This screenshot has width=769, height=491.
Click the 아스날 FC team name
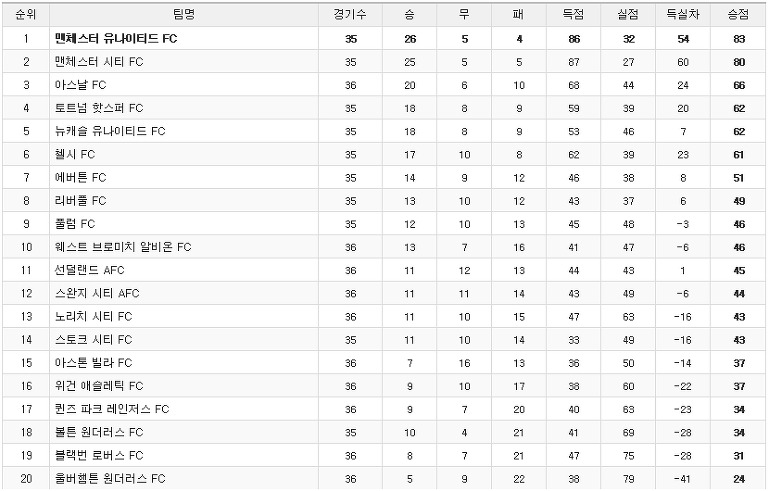(x=80, y=85)
